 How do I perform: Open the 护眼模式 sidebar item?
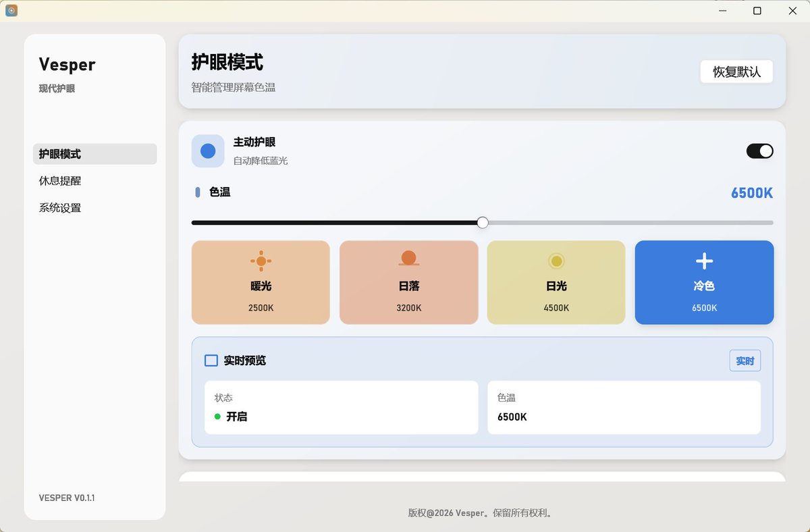tap(94, 154)
